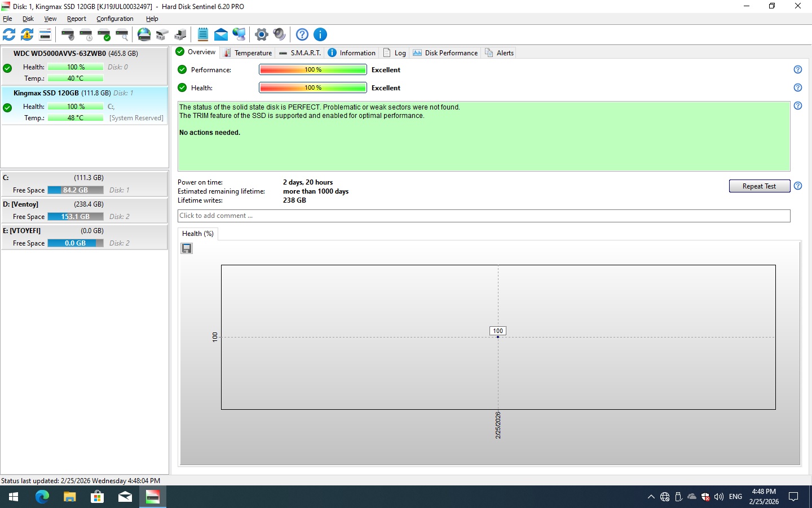The image size is (812, 508).
Task: Open the Disk menu
Action: tap(28, 19)
